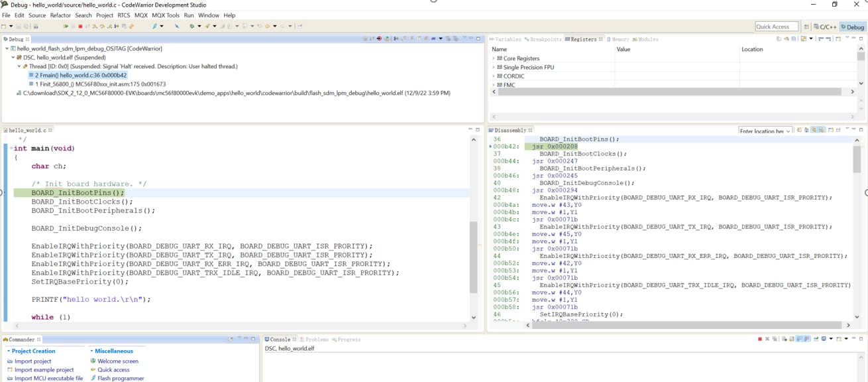The width and height of the screenshot is (868, 382).
Task: Click the C/C++ perspective button
Action: [825, 27]
